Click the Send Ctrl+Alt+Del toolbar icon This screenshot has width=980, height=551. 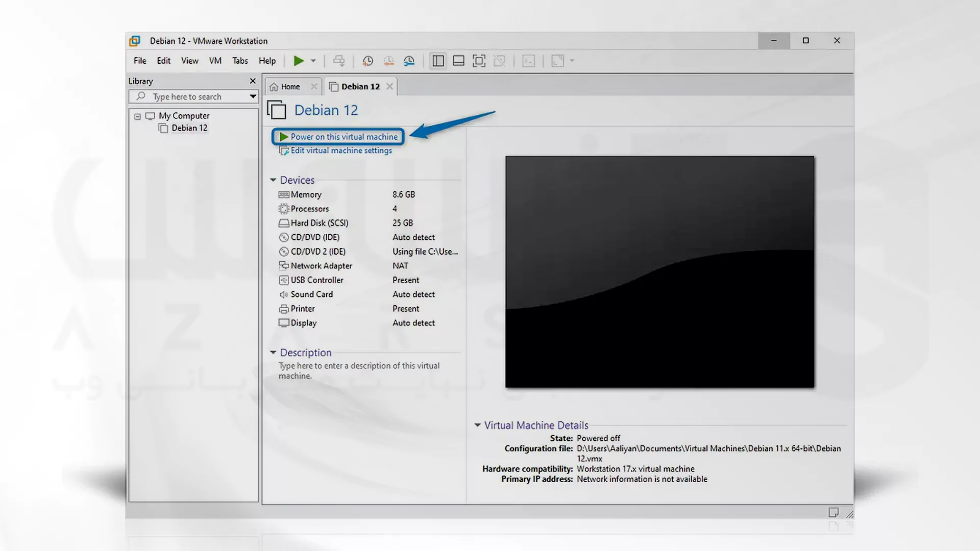[339, 61]
